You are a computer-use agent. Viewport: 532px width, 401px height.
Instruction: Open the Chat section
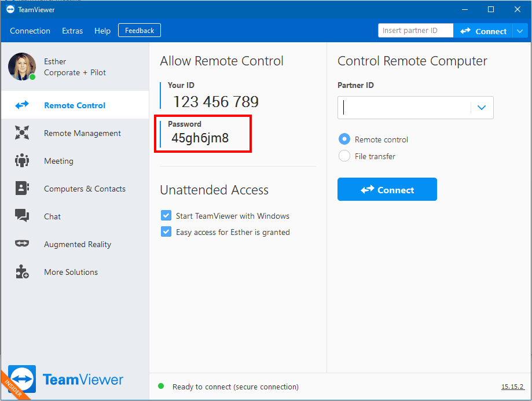(x=75, y=216)
